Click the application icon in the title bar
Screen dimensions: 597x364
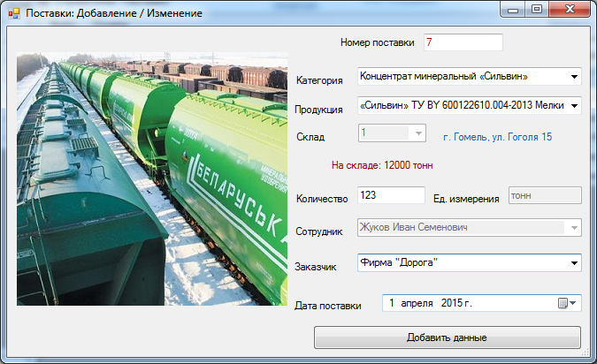coord(14,13)
